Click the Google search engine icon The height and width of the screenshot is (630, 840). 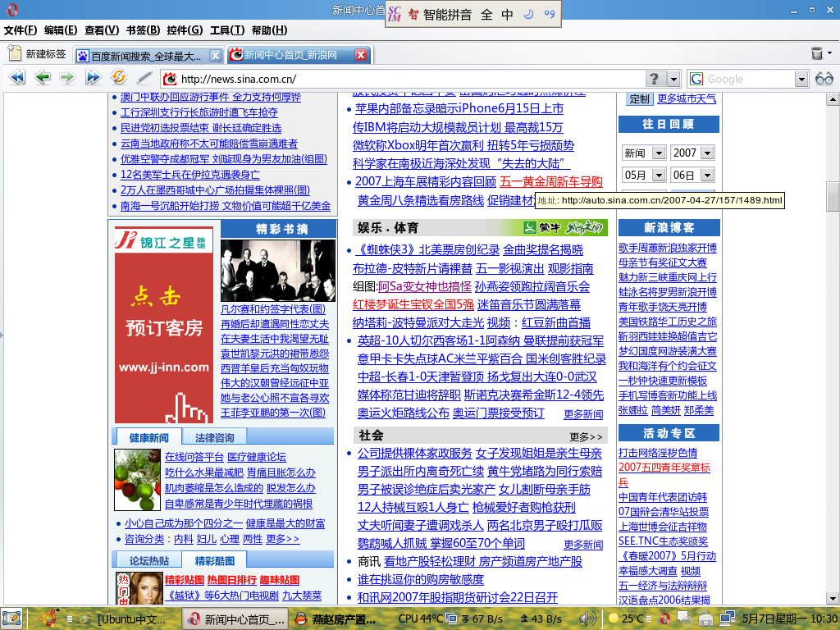point(696,80)
